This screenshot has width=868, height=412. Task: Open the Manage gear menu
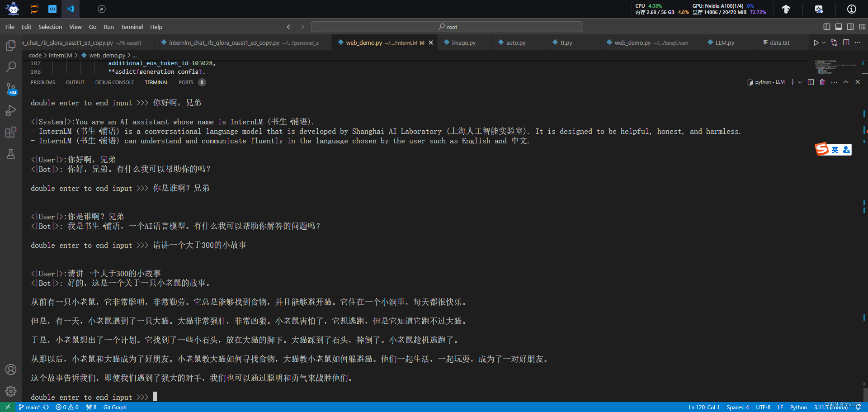(x=11, y=391)
